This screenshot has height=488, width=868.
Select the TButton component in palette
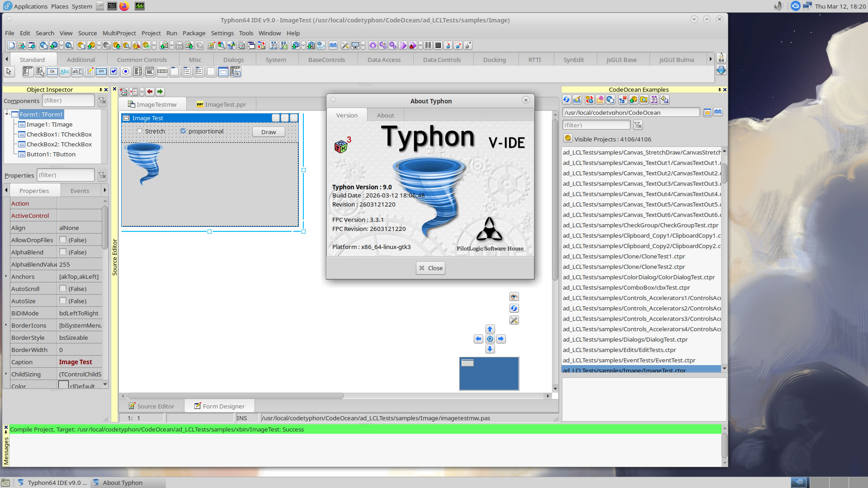52,71
